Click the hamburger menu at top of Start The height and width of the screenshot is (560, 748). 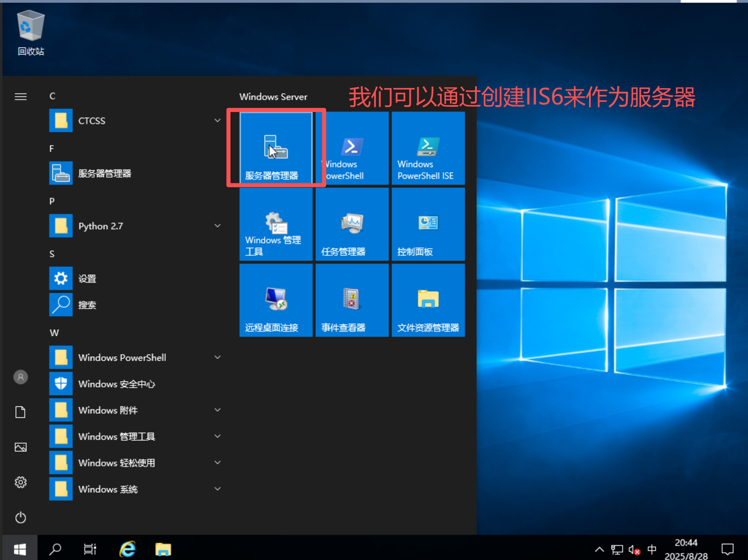point(20,96)
